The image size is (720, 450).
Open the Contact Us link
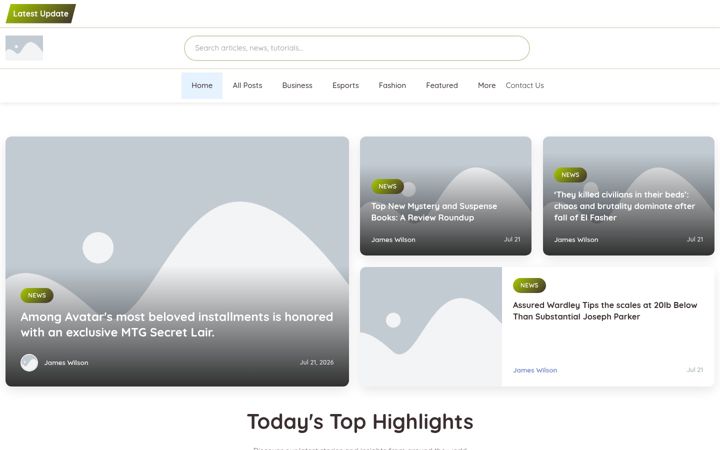(x=525, y=85)
